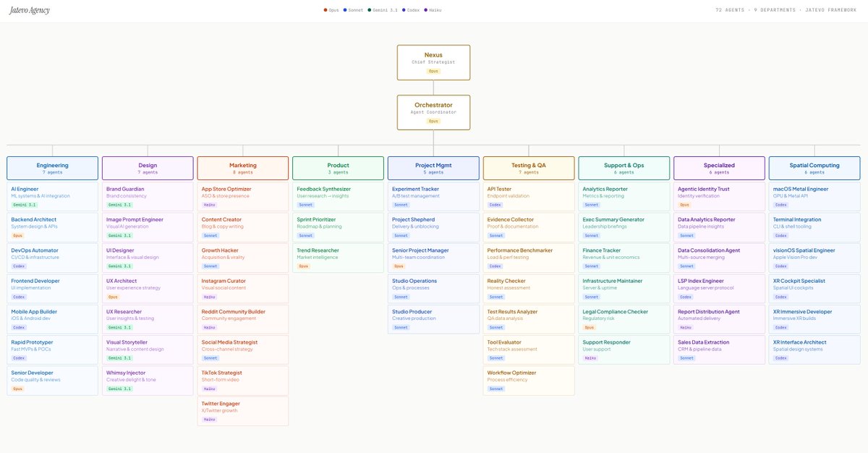Screen dimensions: 868x453
Task: Click the Jatevo Agency logo
Action: [30, 11]
